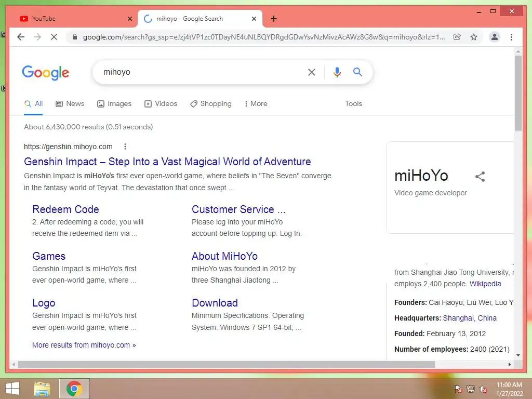Click the Video game developer subtitle
The image size is (532, 399).
tap(431, 193)
